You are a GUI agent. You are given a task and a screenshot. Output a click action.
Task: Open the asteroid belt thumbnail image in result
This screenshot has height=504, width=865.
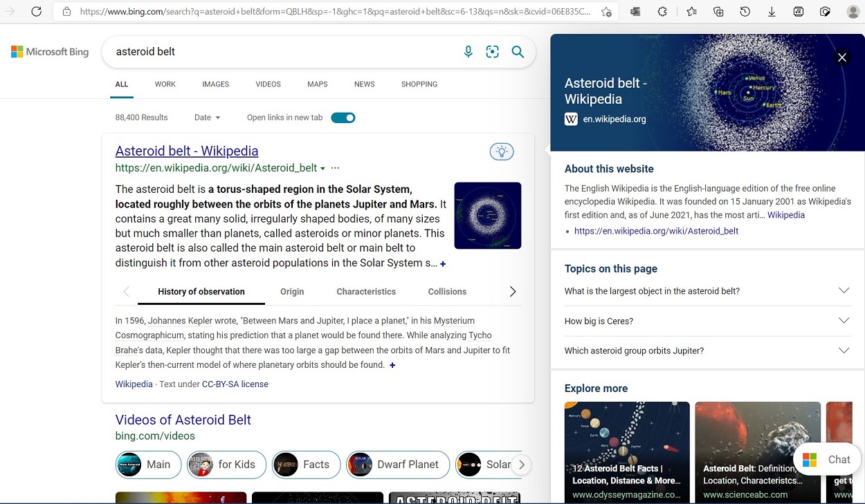coord(488,216)
